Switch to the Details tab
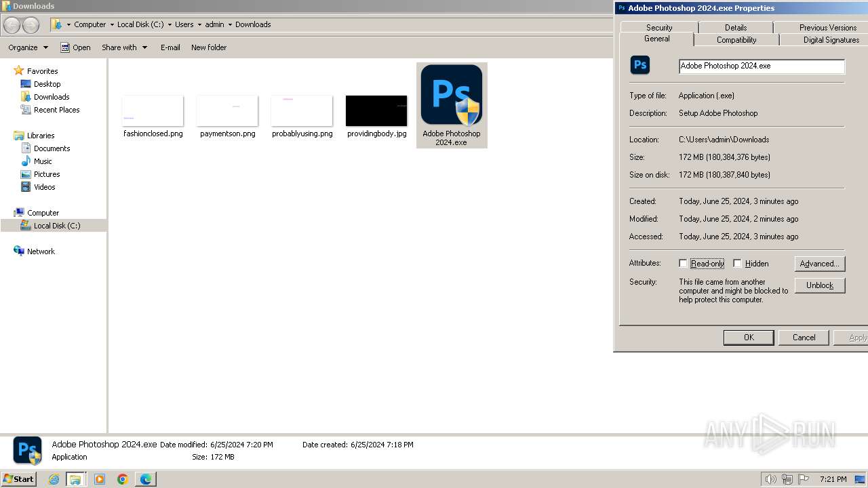Screen dimensions: 868x488 (736, 28)
